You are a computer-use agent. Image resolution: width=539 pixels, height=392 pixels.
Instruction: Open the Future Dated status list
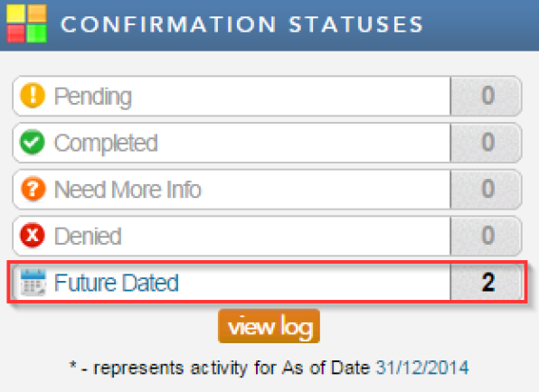267,282
